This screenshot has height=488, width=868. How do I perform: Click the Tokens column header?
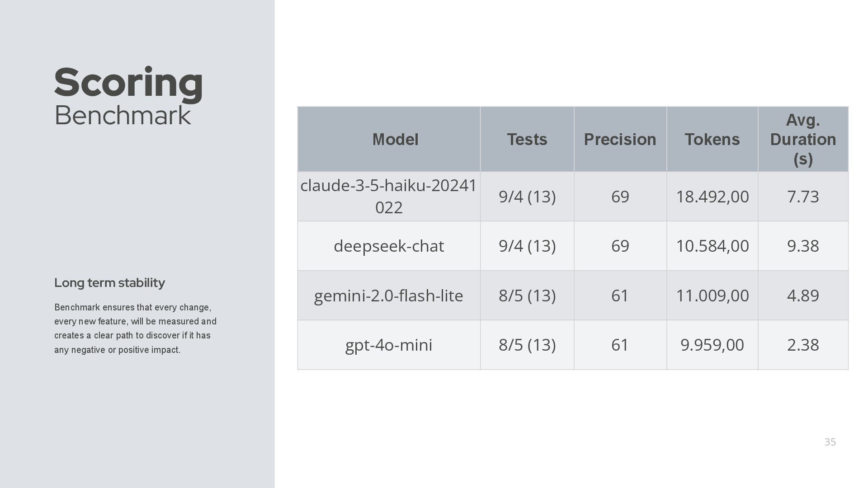click(712, 139)
